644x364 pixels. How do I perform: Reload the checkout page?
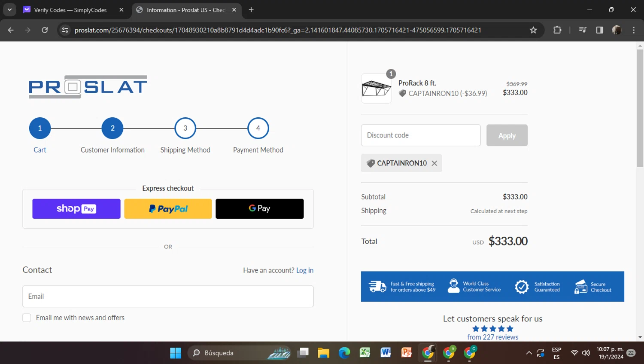(45, 30)
